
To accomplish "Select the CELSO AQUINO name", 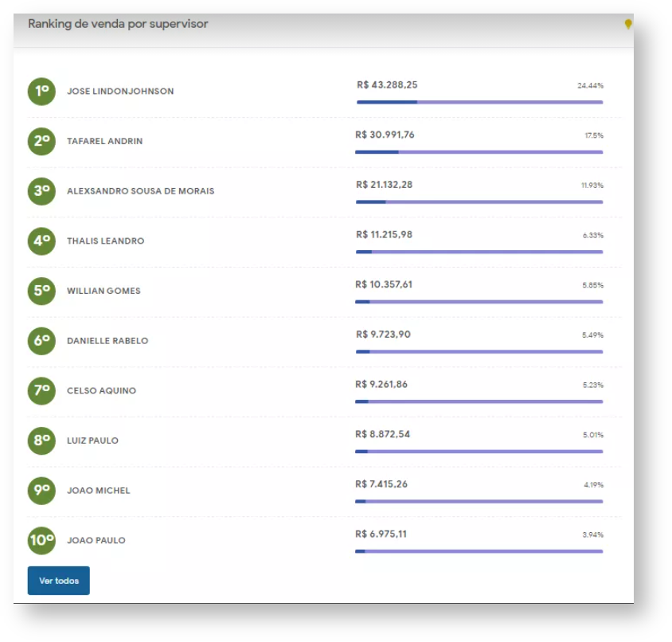I will (101, 391).
